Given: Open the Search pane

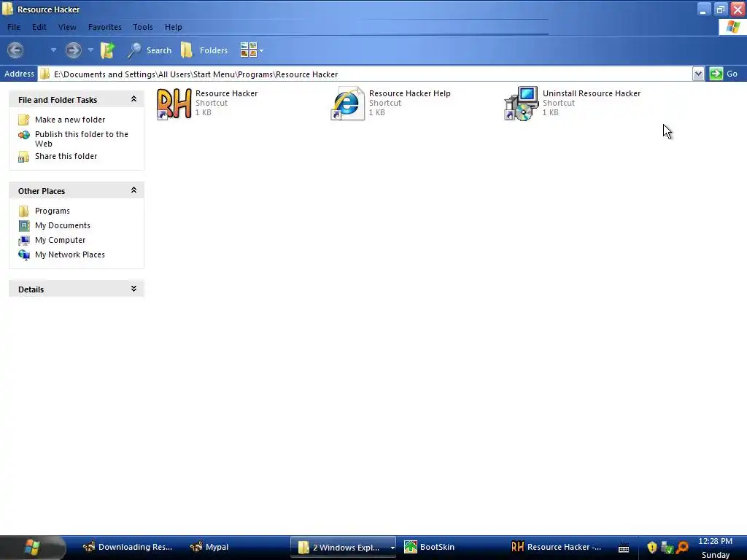Looking at the screenshot, I should tap(149, 50).
